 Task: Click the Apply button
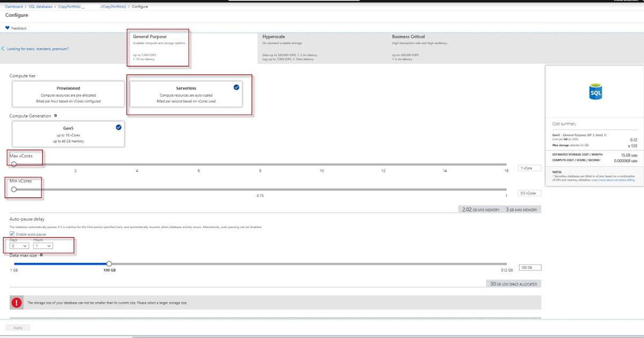pos(18,327)
